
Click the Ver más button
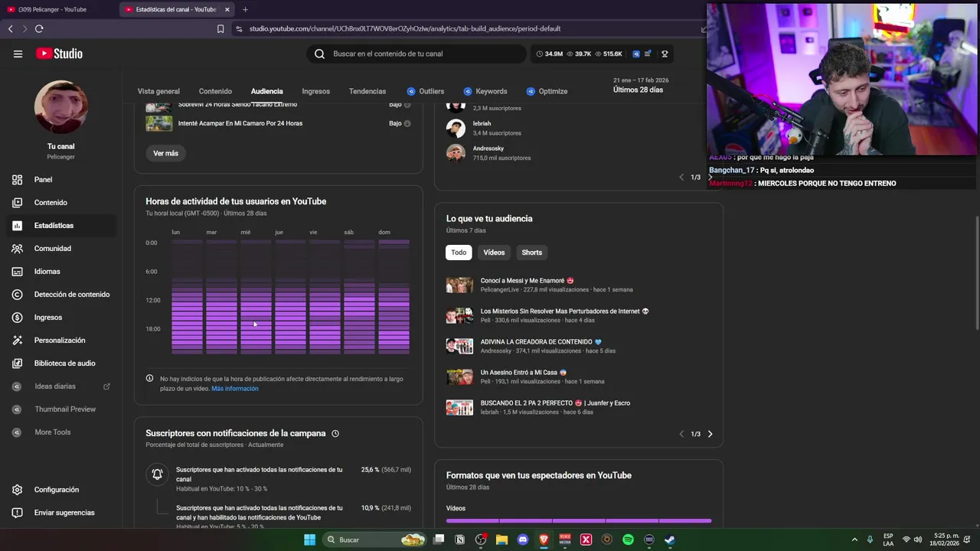[165, 153]
